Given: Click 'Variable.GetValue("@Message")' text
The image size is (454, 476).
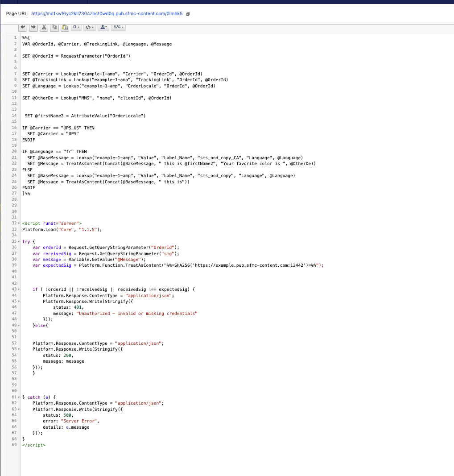Looking at the screenshot, I should click(x=107, y=260).
